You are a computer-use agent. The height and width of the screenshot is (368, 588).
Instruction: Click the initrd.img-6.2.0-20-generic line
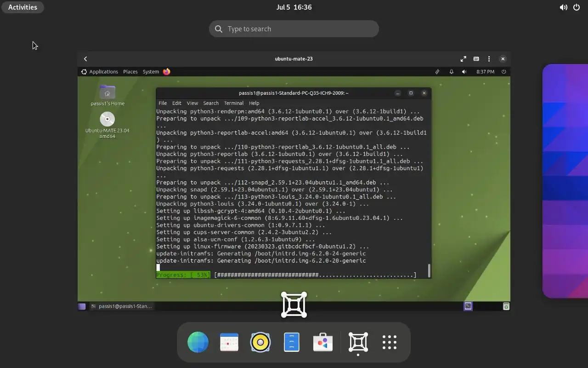click(x=261, y=261)
